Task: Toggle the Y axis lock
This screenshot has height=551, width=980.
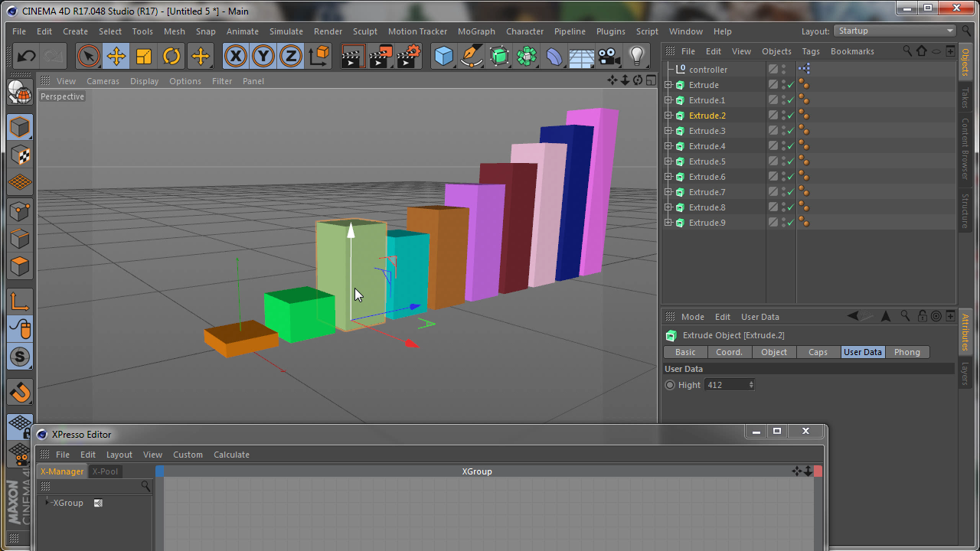Action: 263,56
